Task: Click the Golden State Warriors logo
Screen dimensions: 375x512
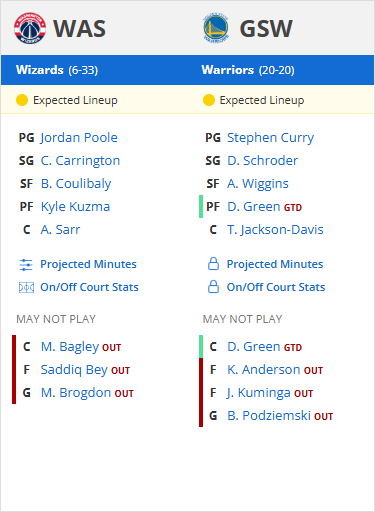Action: [216, 28]
